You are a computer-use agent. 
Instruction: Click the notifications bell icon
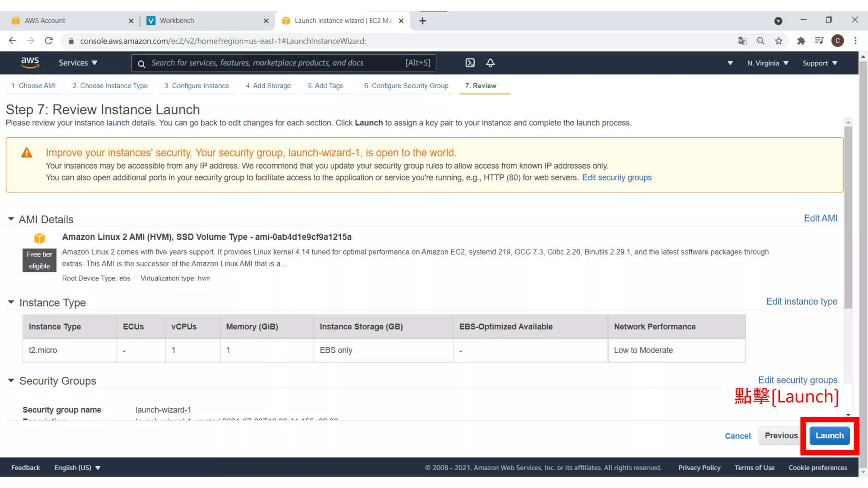click(490, 63)
